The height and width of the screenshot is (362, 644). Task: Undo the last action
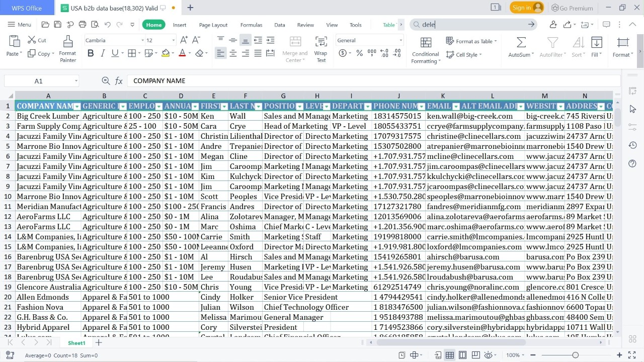pos(108,25)
